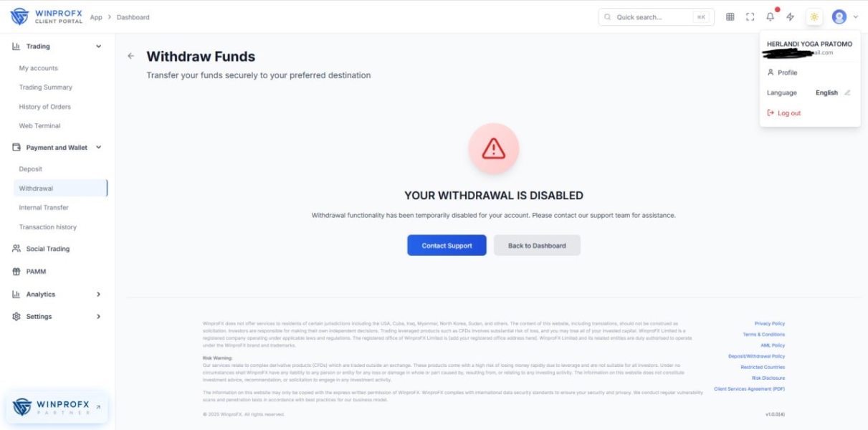Expand the Analytics sidebar section
868x430 pixels.
[x=98, y=295]
